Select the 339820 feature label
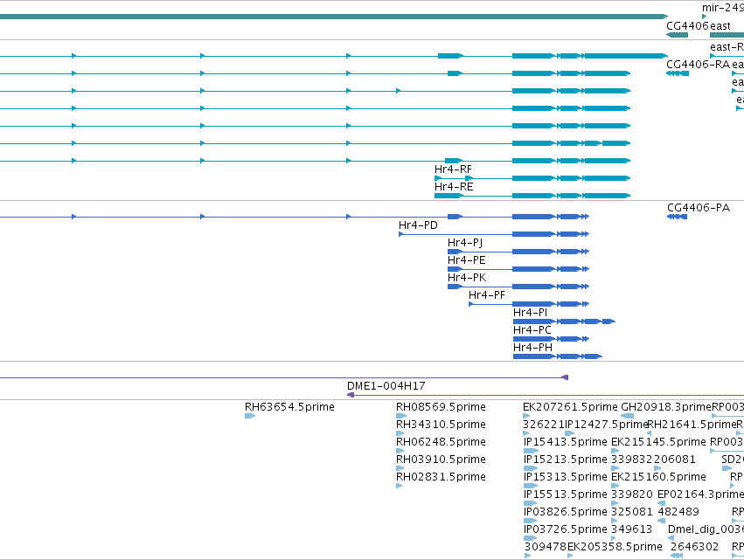The height and width of the screenshot is (560, 744). point(632,494)
